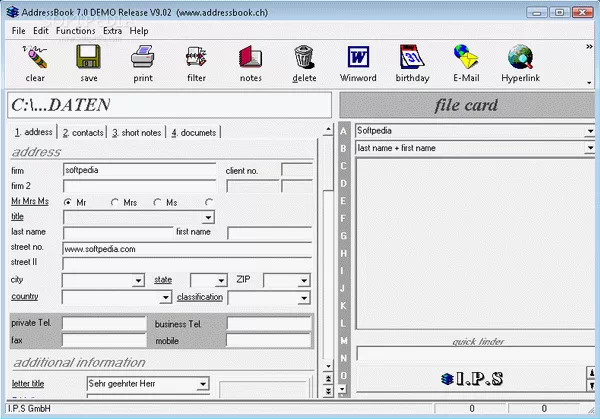Expand the title dropdown

pyautogui.click(x=208, y=218)
